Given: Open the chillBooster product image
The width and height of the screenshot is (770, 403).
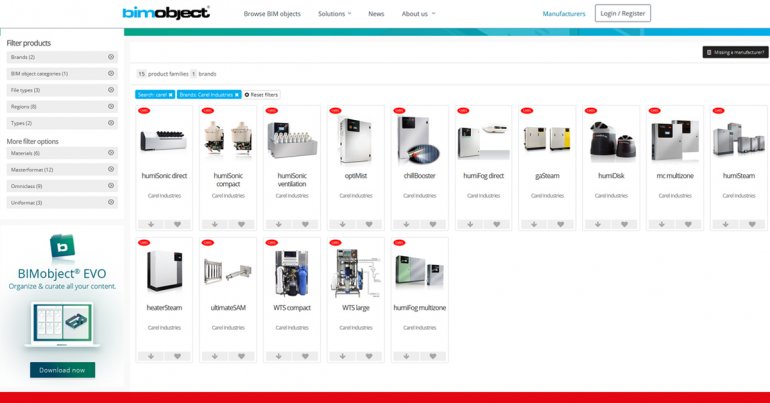Looking at the screenshot, I should (x=419, y=140).
